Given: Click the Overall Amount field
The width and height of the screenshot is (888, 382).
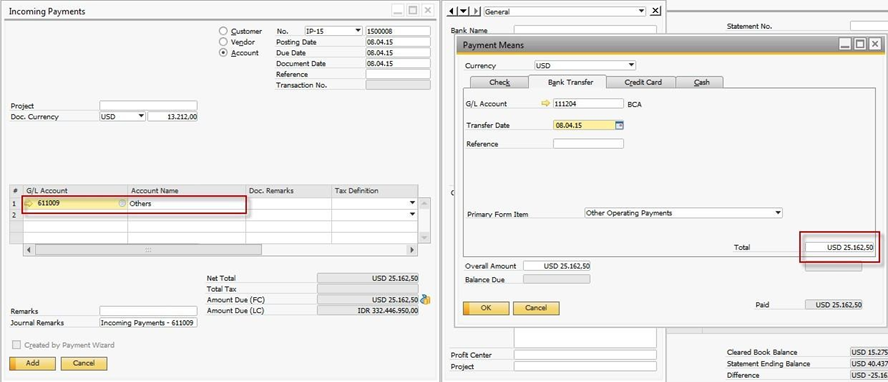Looking at the screenshot, I should 557,265.
